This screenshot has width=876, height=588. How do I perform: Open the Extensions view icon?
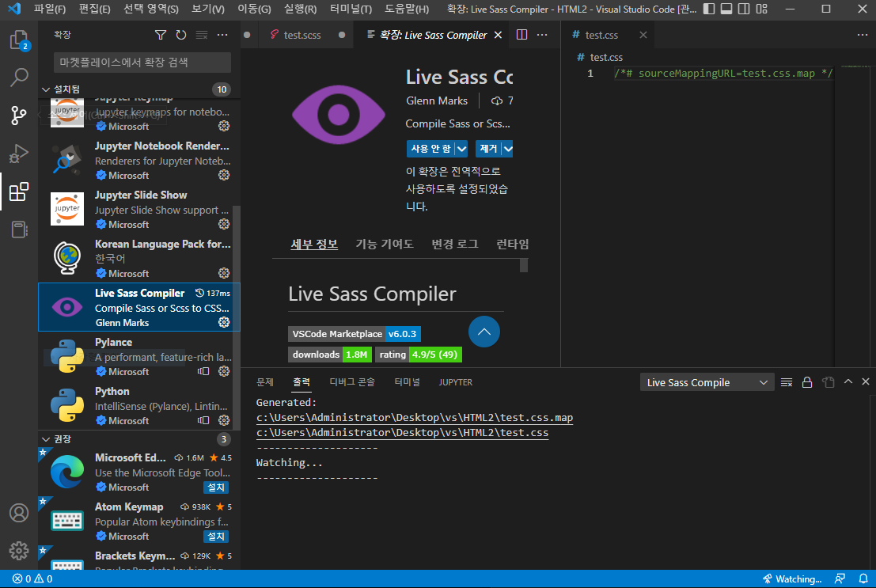(x=19, y=192)
